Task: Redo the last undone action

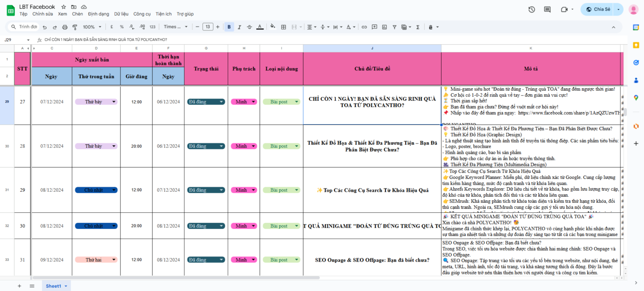Action: tap(55, 27)
